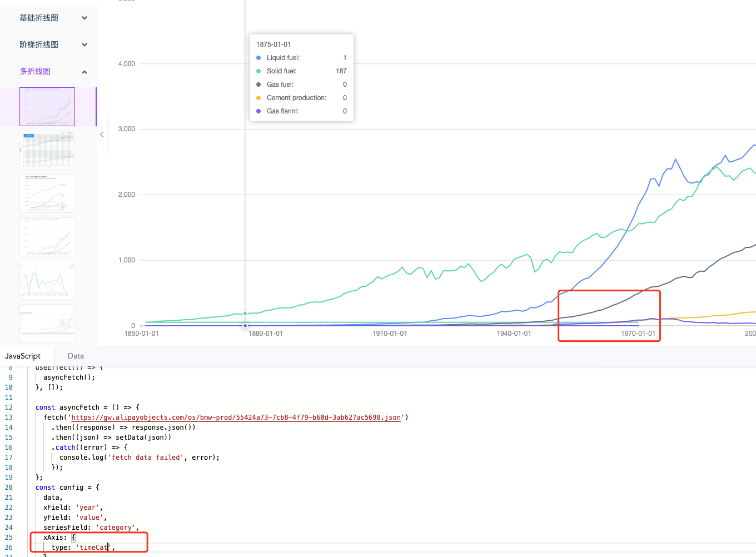Open the alipayobjects JSON data link
Image resolution: width=756 pixels, height=557 pixels.
click(x=237, y=417)
